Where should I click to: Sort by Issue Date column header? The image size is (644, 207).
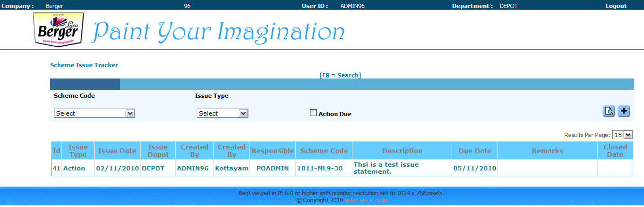point(117,151)
